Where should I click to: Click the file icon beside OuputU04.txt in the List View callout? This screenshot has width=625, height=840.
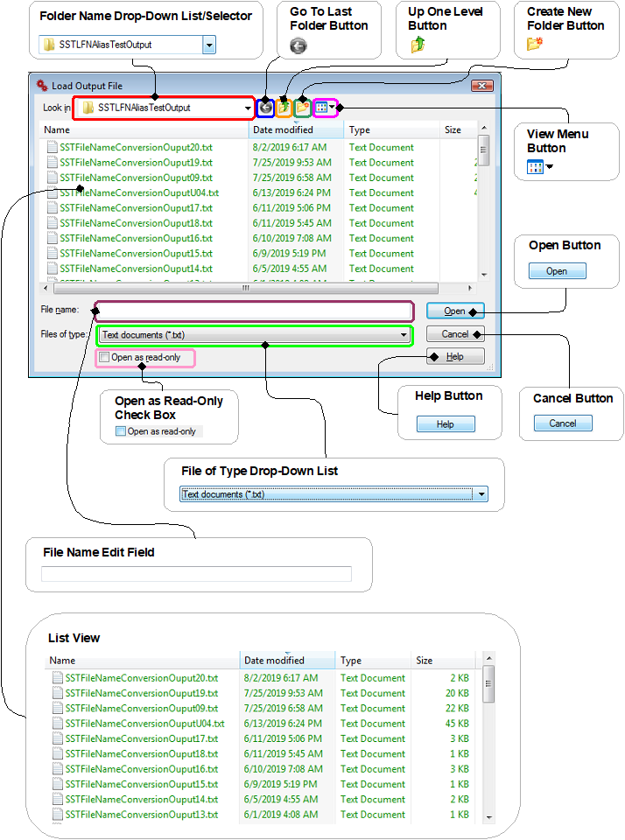[x=58, y=724]
